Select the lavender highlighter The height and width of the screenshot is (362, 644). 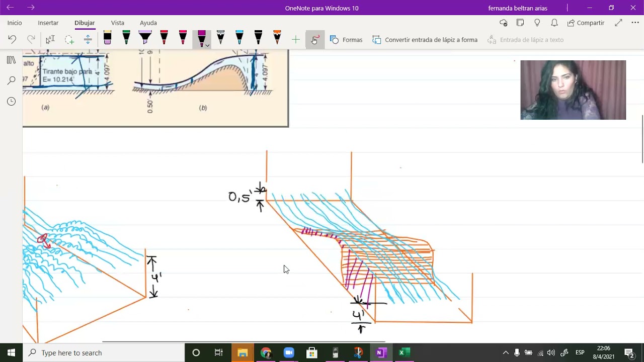pyautogui.click(x=145, y=38)
